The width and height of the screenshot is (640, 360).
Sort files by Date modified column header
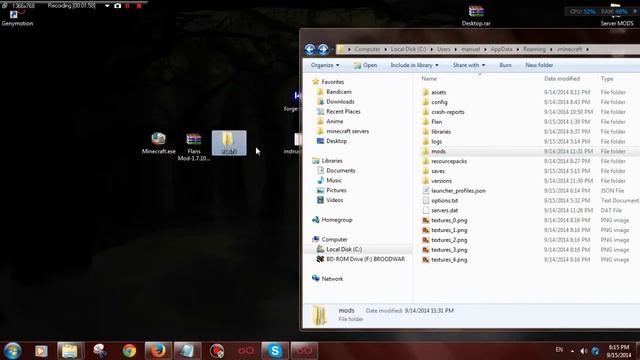tap(562, 79)
